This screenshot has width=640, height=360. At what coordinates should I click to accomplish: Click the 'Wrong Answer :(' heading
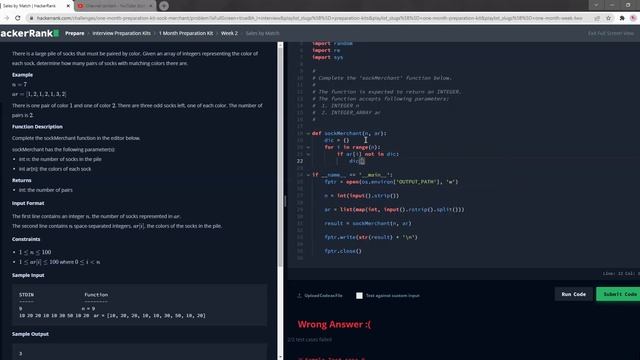point(334,324)
